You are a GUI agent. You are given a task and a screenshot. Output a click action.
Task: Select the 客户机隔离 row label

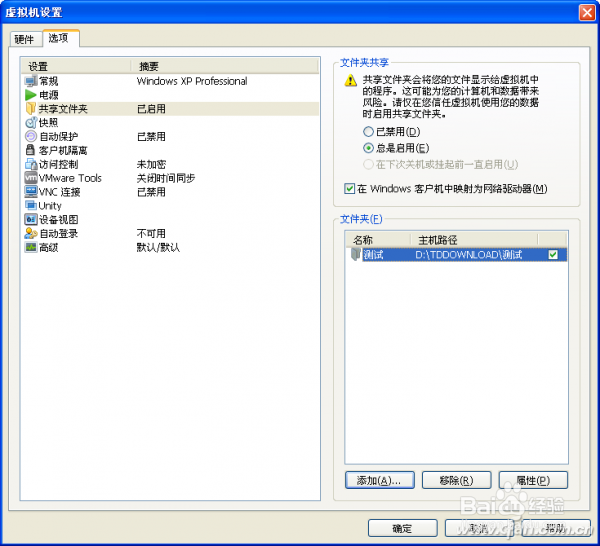63,150
